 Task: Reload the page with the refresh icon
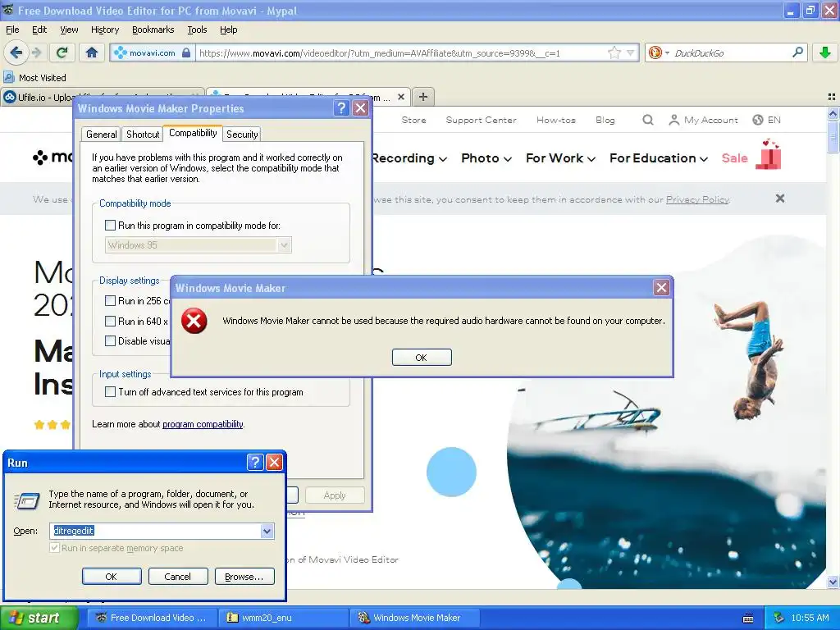point(62,52)
